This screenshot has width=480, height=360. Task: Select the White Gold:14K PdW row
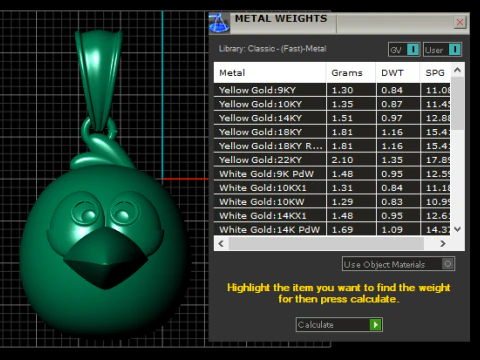tap(332, 230)
